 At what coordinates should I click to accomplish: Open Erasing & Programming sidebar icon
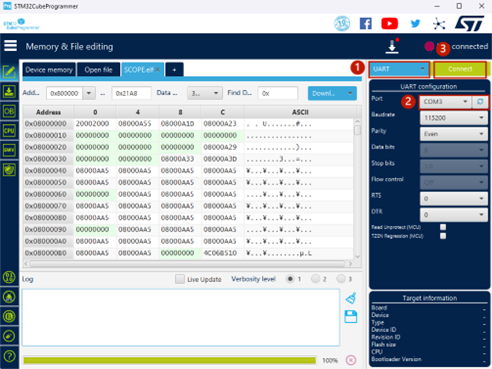(x=9, y=91)
